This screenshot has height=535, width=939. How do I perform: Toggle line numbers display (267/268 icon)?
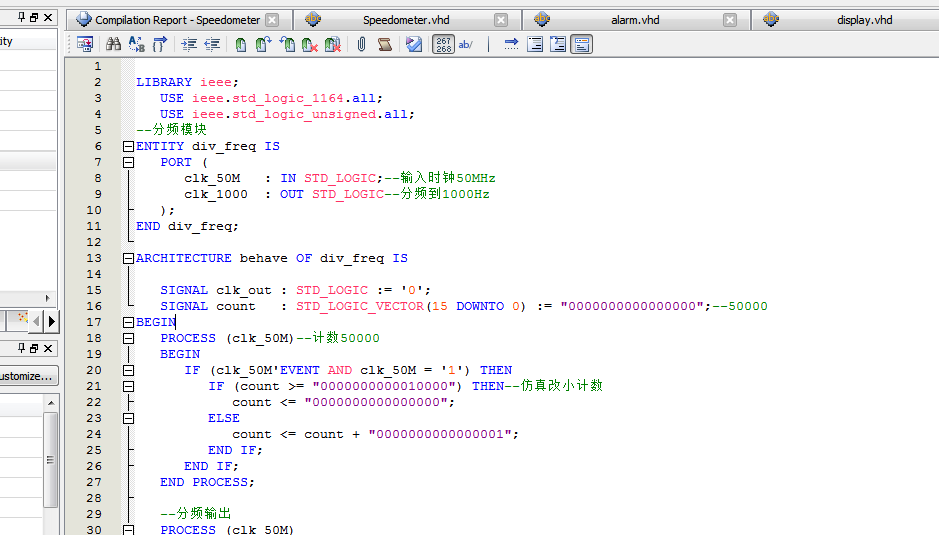443,44
